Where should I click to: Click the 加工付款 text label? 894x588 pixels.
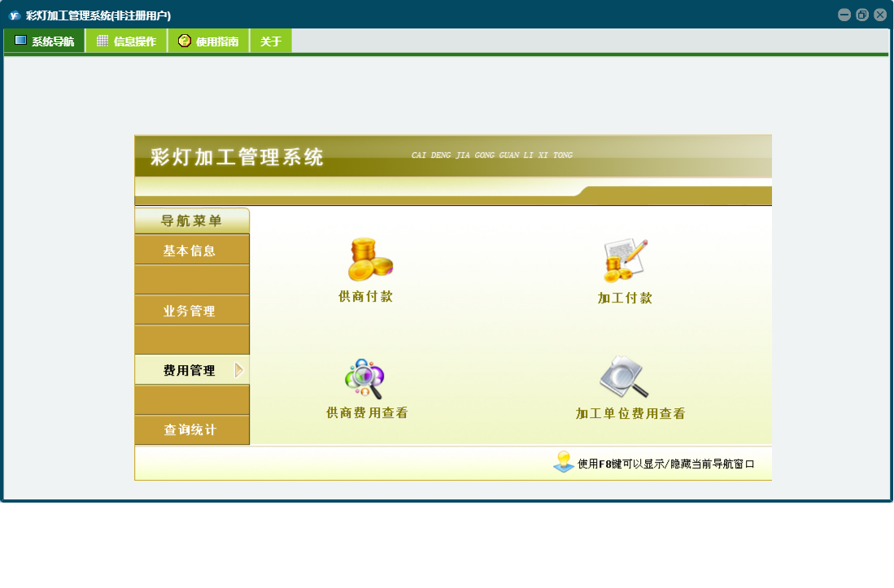point(625,298)
